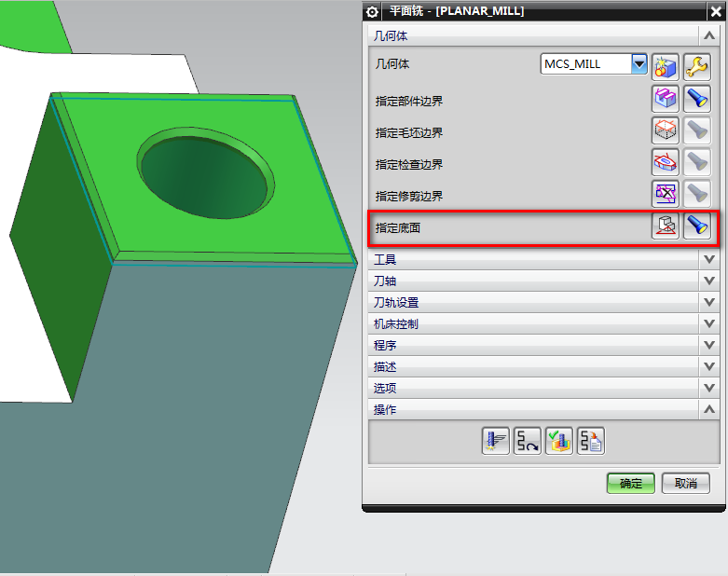Open the MCS_MILL geometry dropdown
The height and width of the screenshot is (576, 728).
click(x=639, y=64)
